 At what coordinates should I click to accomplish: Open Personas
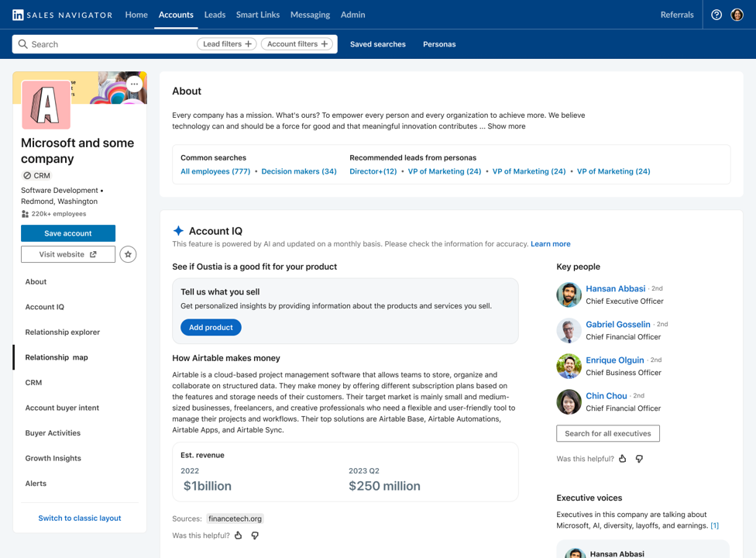tap(439, 44)
